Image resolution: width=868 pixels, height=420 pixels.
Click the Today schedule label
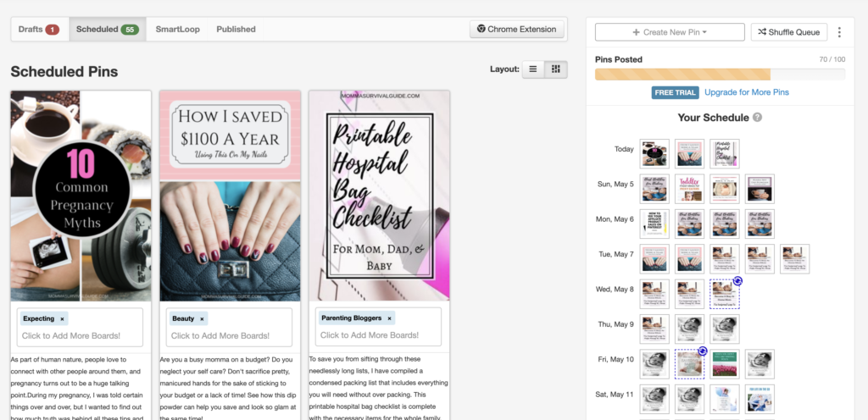(624, 149)
